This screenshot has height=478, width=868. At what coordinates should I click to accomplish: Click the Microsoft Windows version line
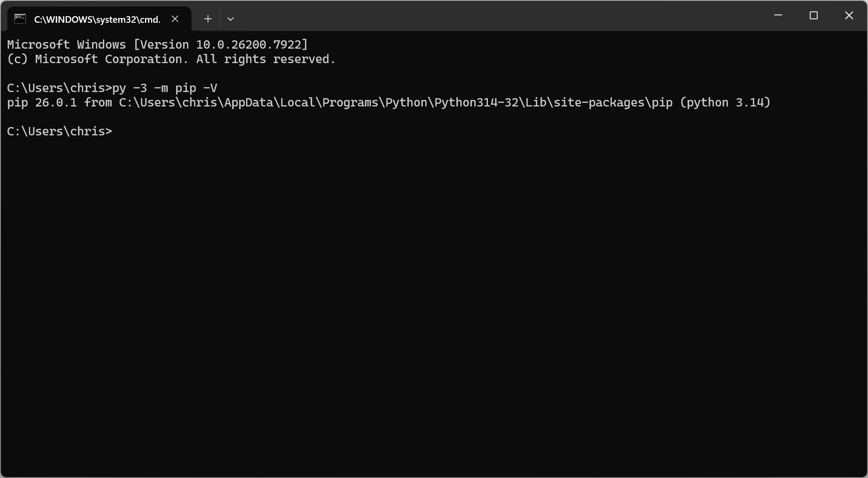158,45
